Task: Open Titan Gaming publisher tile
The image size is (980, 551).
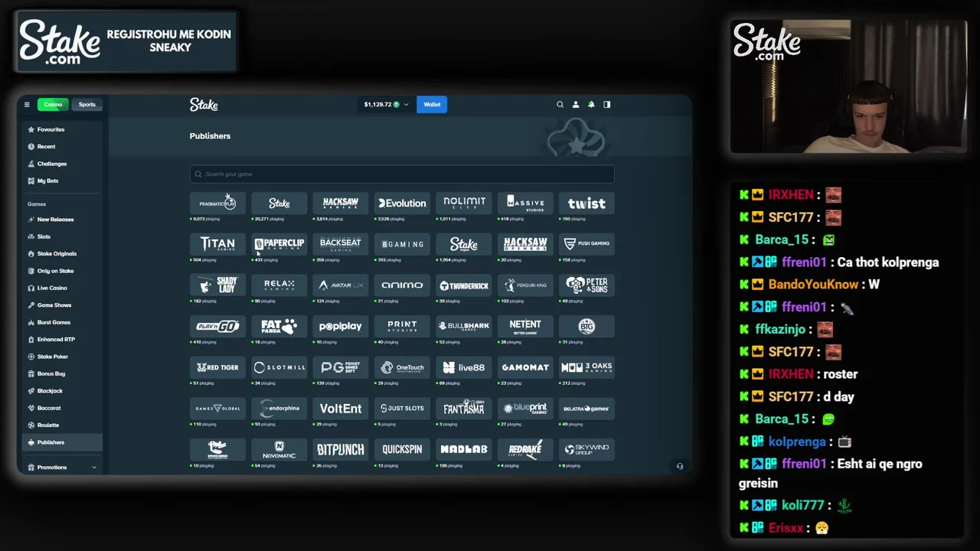Action: pyautogui.click(x=217, y=244)
